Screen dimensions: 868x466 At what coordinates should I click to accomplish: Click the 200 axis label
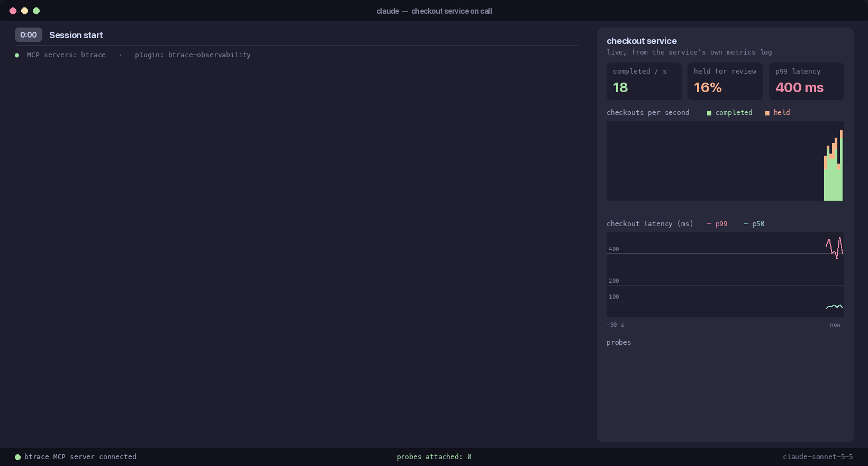point(614,281)
